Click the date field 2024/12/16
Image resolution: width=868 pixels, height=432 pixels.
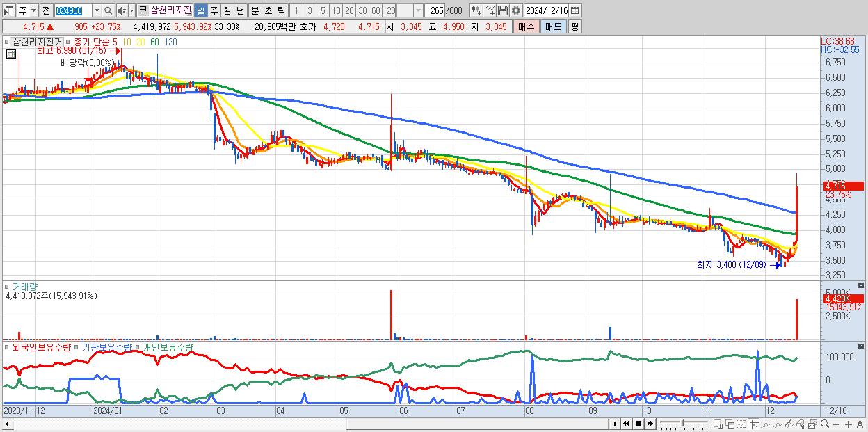546,10
